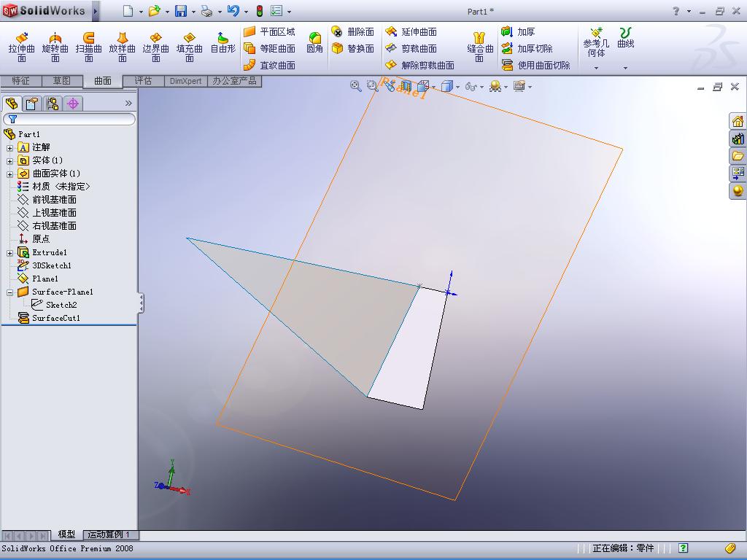The height and width of the screenshot is (560, 747).
Task: Select the 自由形 freeform tool
Action: (223, 43)
